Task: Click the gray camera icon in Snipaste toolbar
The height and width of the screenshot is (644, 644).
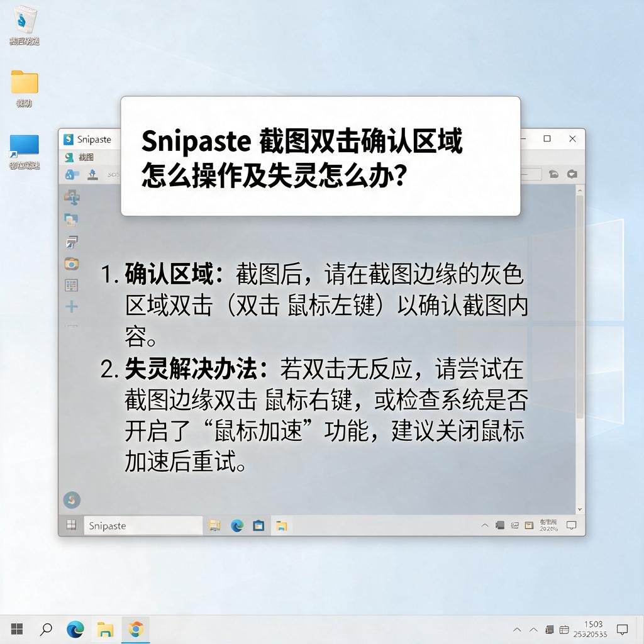Action: point(572,174)
